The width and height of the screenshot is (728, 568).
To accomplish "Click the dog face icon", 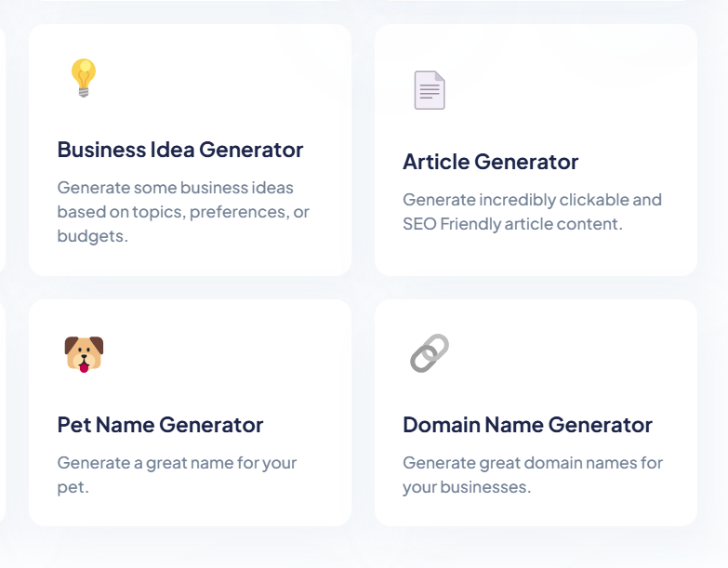I will (84, 354).
